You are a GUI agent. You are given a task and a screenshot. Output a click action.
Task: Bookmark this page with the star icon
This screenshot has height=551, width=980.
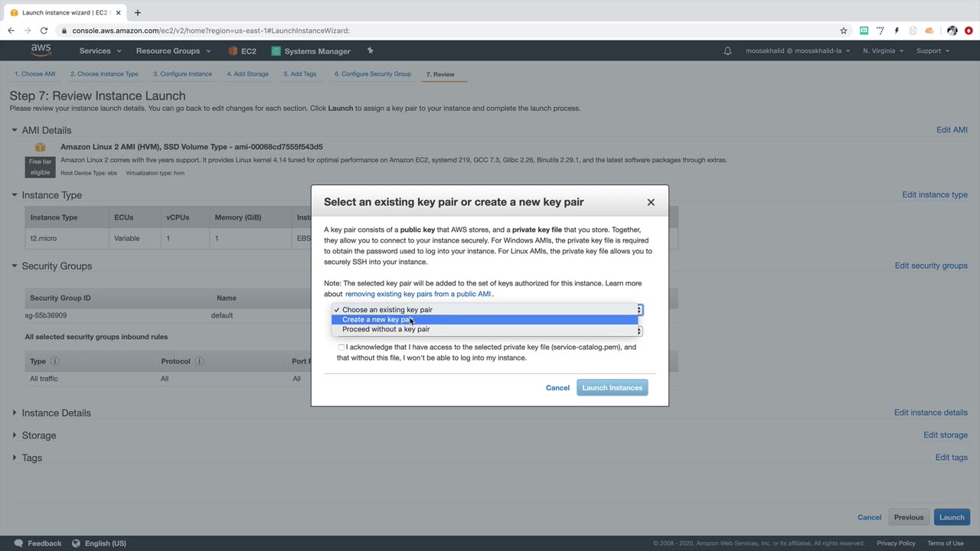pos(844,31)
